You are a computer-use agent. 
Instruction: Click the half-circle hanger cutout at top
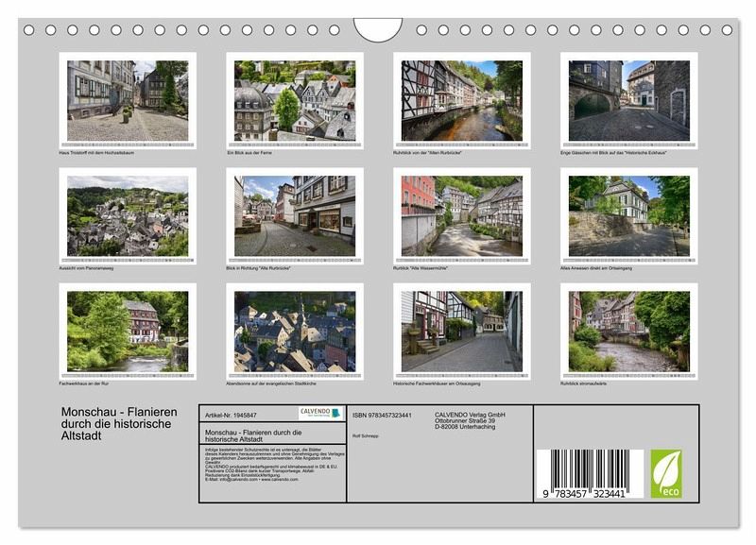tap(378, 28)
